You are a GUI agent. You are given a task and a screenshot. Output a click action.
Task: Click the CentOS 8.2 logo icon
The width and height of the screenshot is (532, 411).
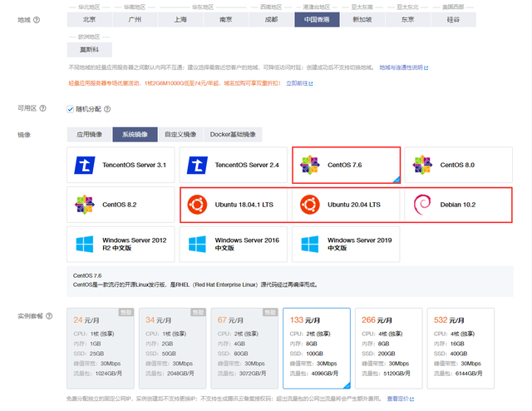[x=85, y=205]
